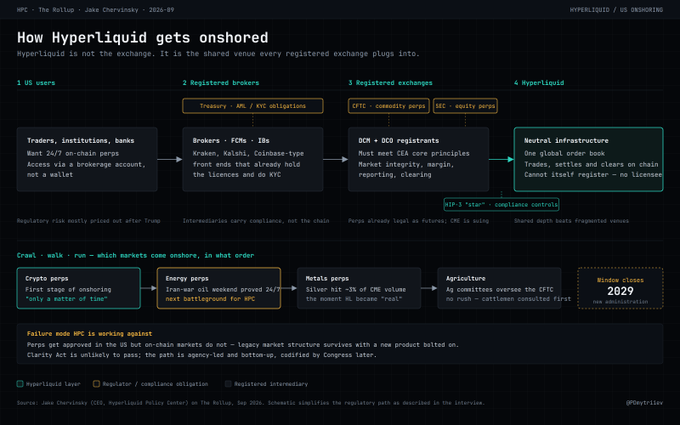Click the '4 Hyperliquid' column heading
The image size is (680, 425).
tap(539, 83)
